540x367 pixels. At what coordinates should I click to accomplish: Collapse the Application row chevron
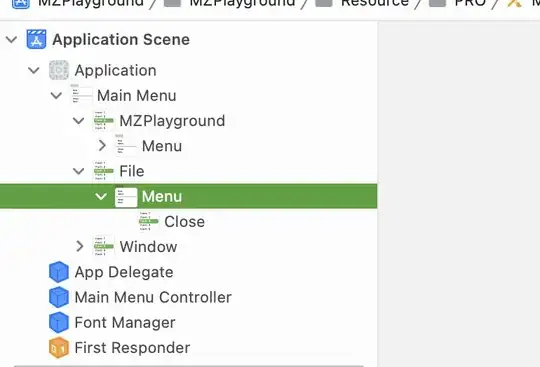34,70
